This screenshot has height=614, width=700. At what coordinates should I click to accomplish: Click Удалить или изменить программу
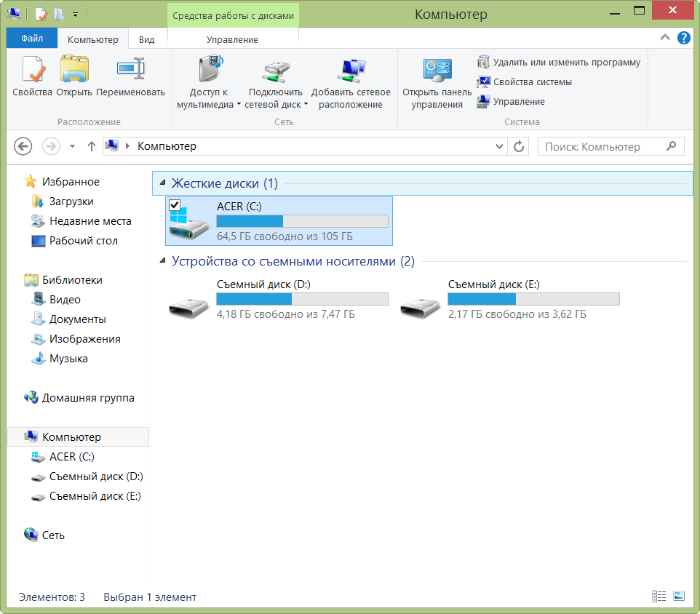pos(559,62)
